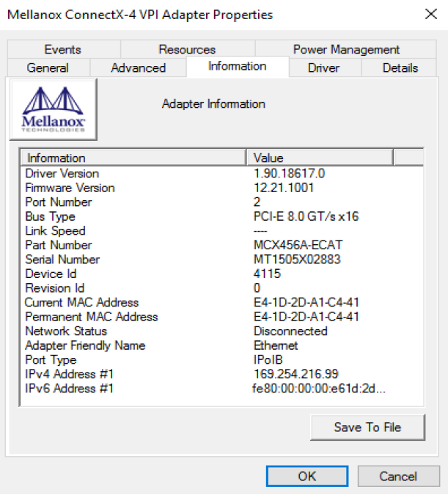
Task: Click the Mellanox Technologies logo
Action: tap(54, 109)
